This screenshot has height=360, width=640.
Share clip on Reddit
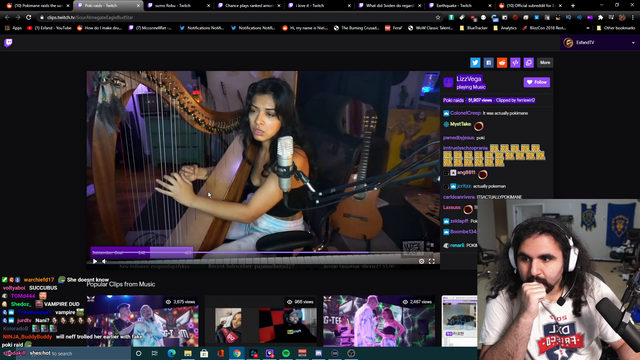502,62
